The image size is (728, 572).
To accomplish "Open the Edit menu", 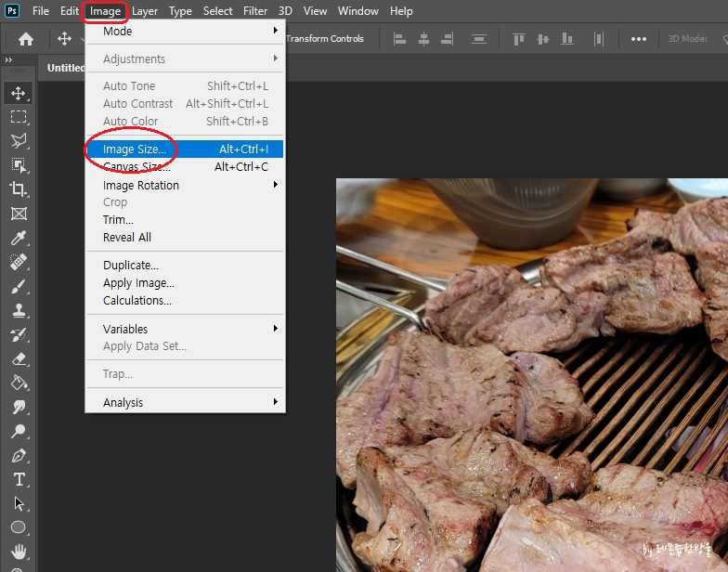I will tap(69, 11).
